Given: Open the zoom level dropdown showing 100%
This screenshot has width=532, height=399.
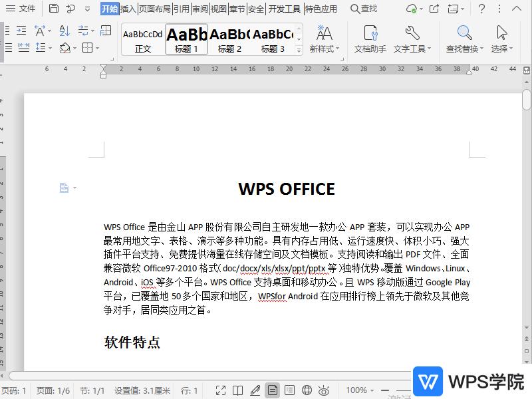Looking at the screenshot, I should pyautogui.click(x=359, y=390).
